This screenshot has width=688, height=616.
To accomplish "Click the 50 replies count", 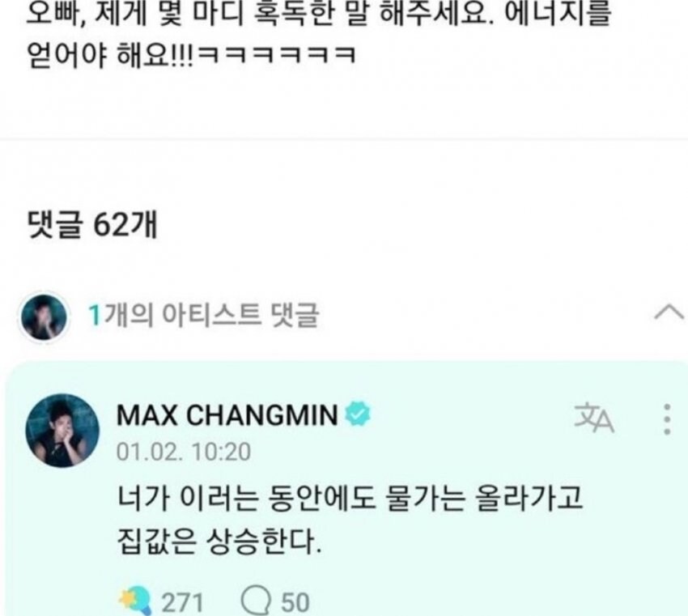I will point(295,602).
